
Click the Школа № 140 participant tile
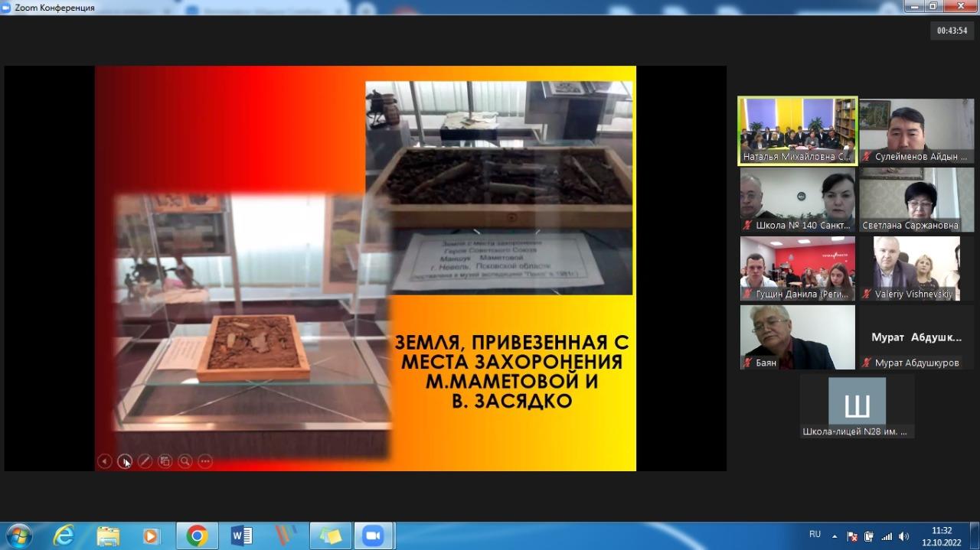[797, 199]
